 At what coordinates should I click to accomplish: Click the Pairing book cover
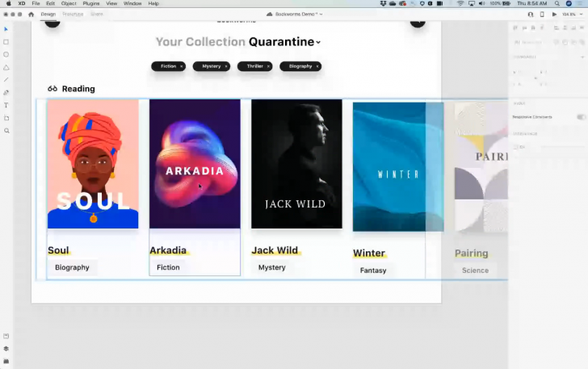[481, 167]
